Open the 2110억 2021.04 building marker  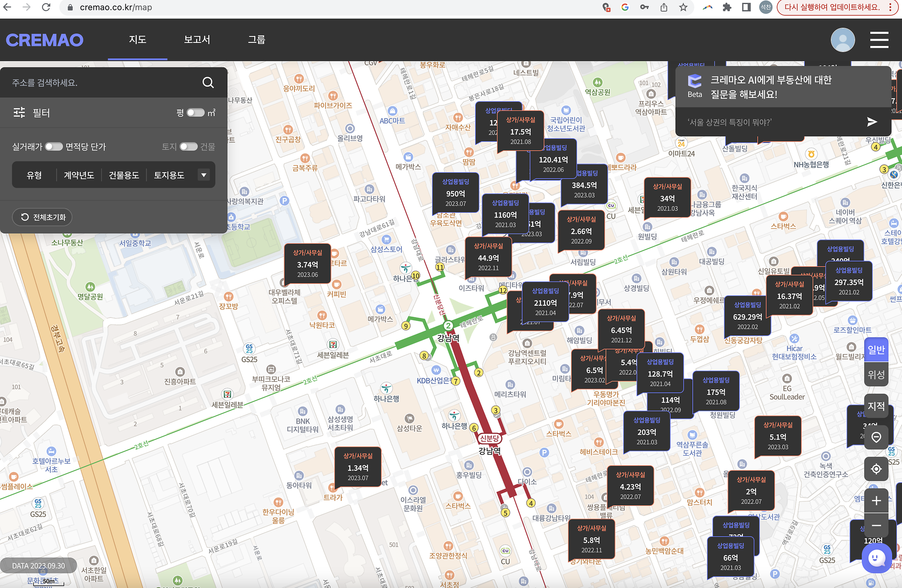tap(545, 303)
